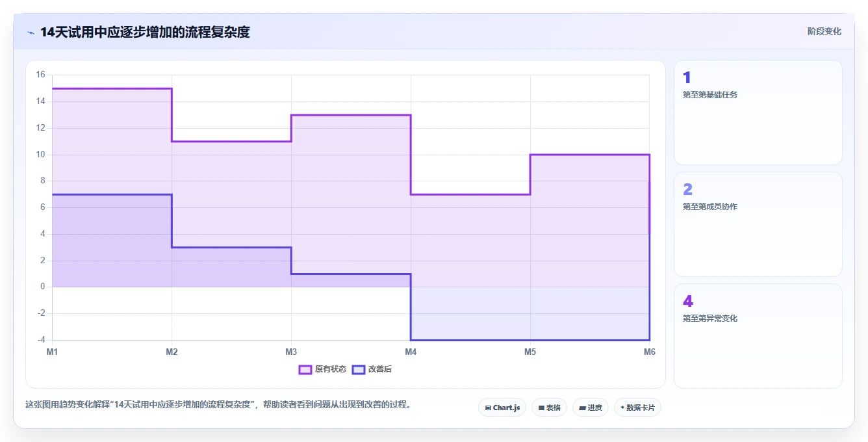Click the chart title 14天试用中应逐步增加的流程复杂度
The height and width of the screenshot is (442, 868).
(145, 32)
